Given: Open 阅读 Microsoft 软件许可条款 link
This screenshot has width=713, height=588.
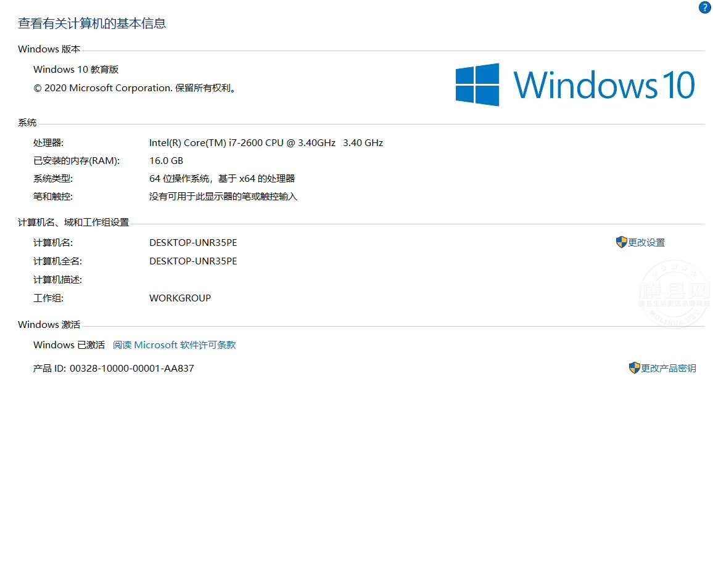Looking at the screenshot, I should [174, 345].
